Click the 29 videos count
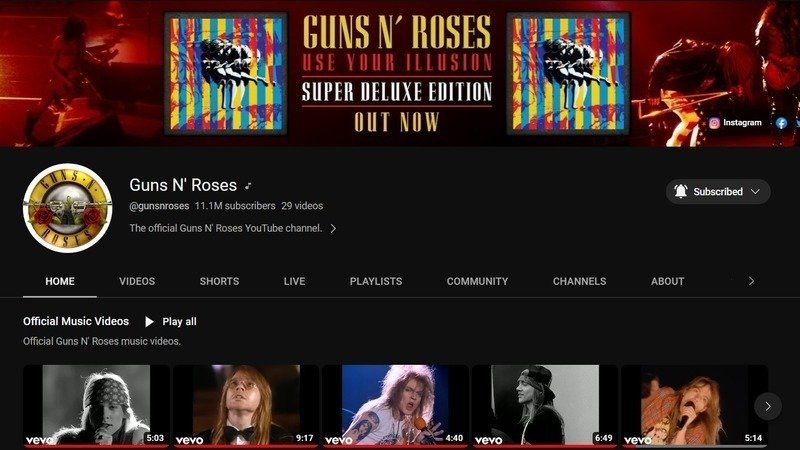Image resolution: width=800 pixels, height=450 pixels. coord(302,206)
